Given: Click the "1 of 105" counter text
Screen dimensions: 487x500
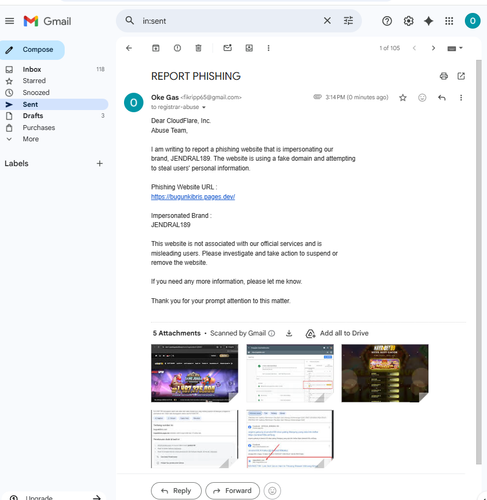Looking at the screenshot, I should [x=389, y=48].
